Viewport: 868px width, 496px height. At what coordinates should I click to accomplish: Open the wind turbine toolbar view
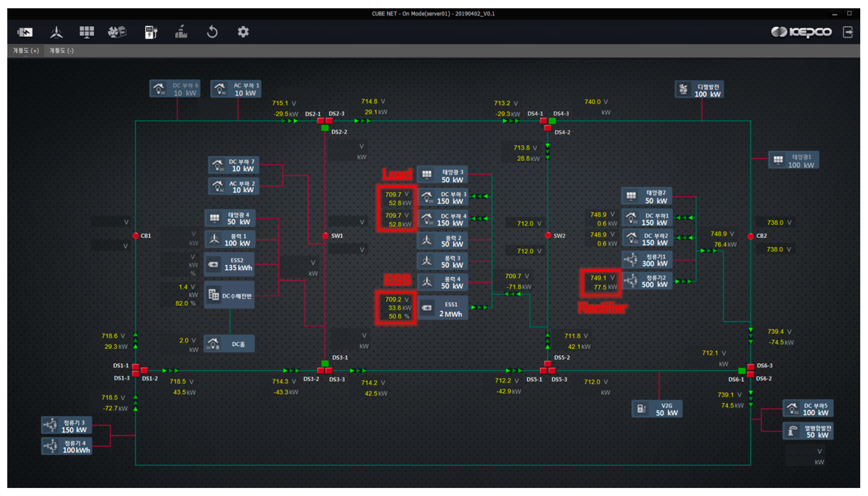[x=56, y=32]
